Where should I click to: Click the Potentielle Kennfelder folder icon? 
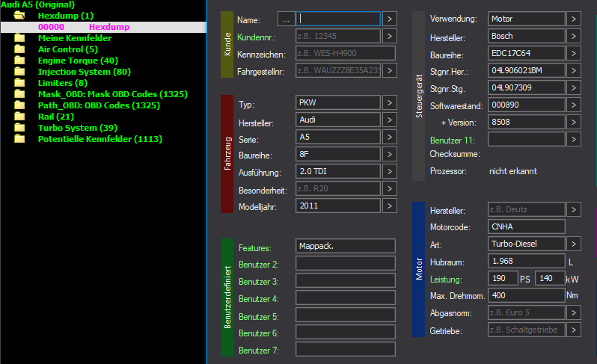(x=19, y=139)
